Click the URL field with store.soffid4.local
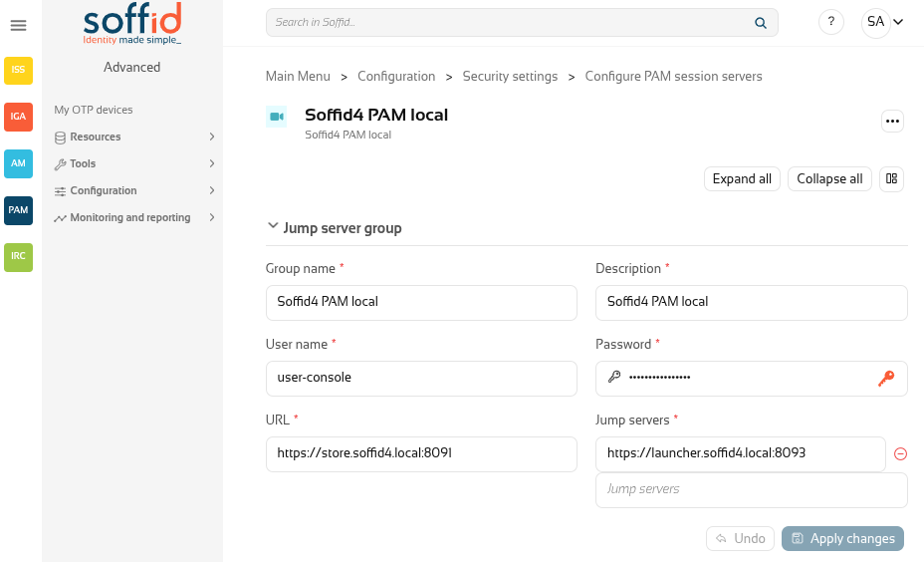Image resolution: width=924 pixels, height=562 pixels. [x=421, y=454]
